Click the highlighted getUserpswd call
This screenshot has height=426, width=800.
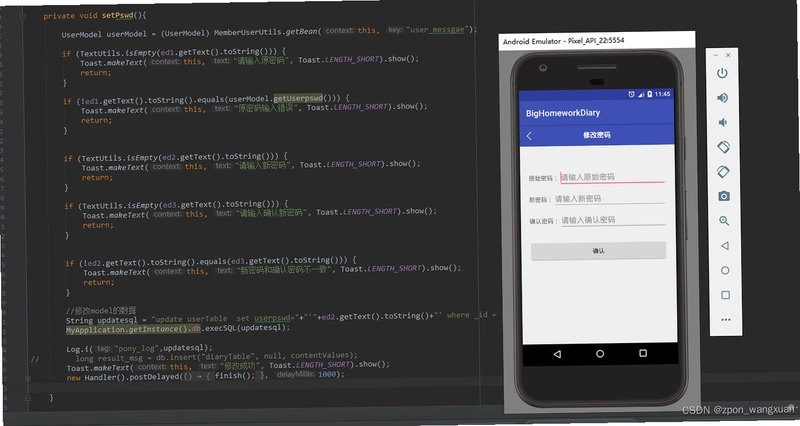pyautogui.click(x=298, y=98)
